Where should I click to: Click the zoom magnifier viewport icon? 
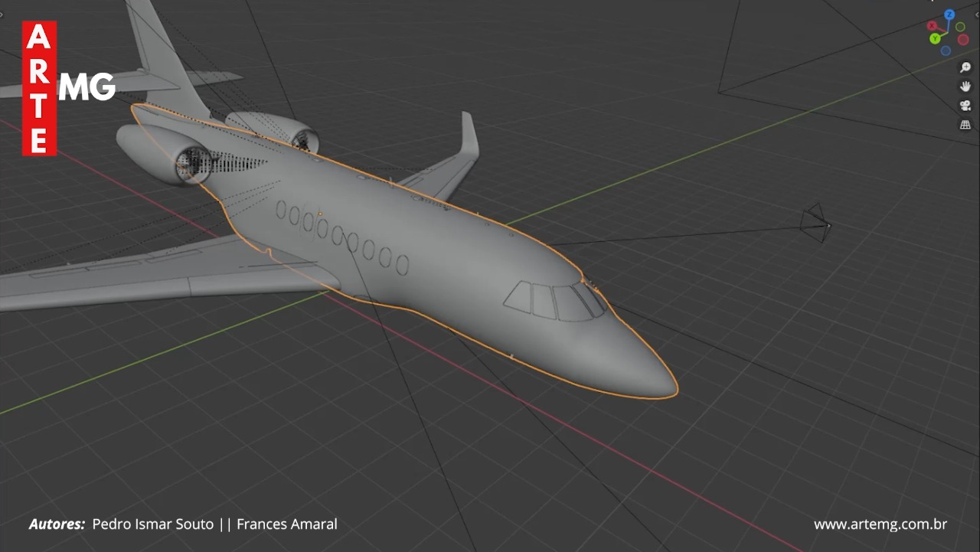(965, 67)
